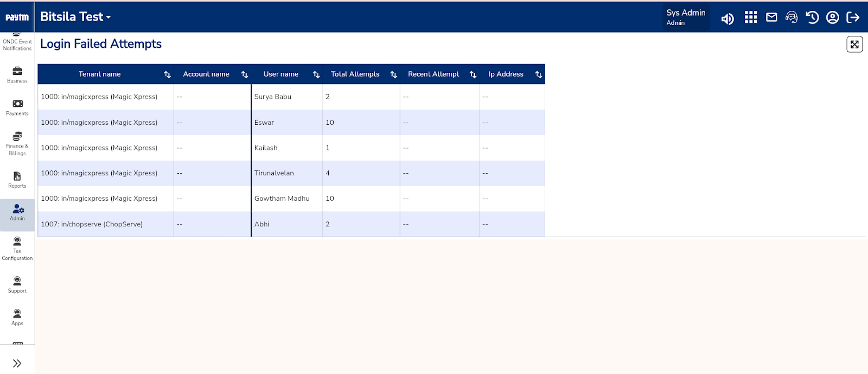Viewport: 868px width, 374px height.
Task: Click the Sys Admin user label
Action: tap(686, 17)
